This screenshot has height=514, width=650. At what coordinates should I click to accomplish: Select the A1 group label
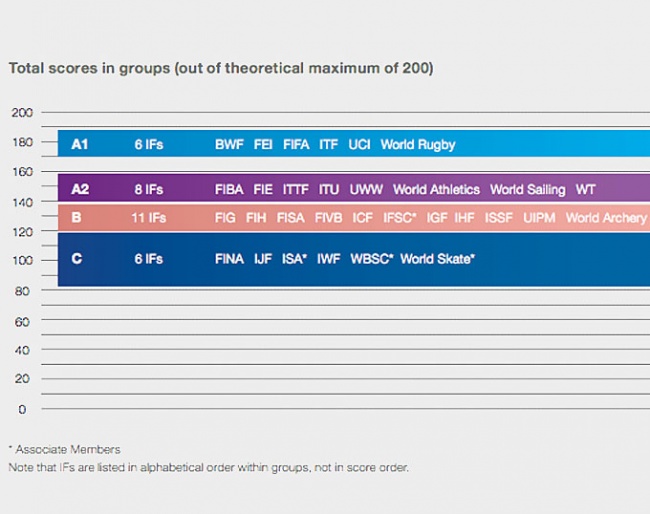click(x=80, y=144)
